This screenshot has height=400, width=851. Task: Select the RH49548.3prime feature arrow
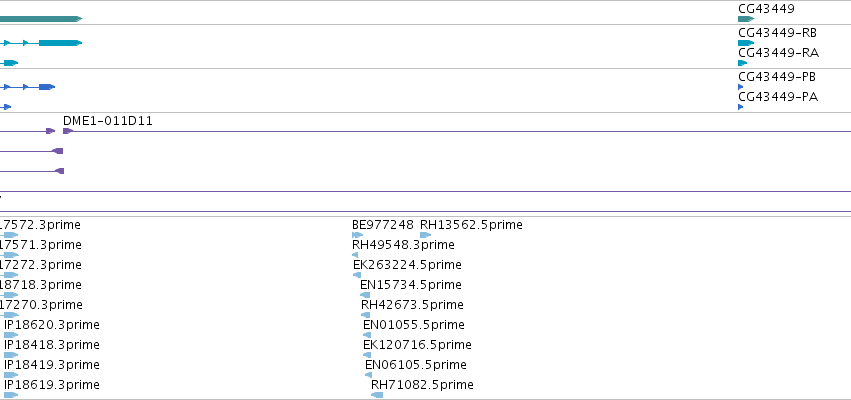[355, 255]
